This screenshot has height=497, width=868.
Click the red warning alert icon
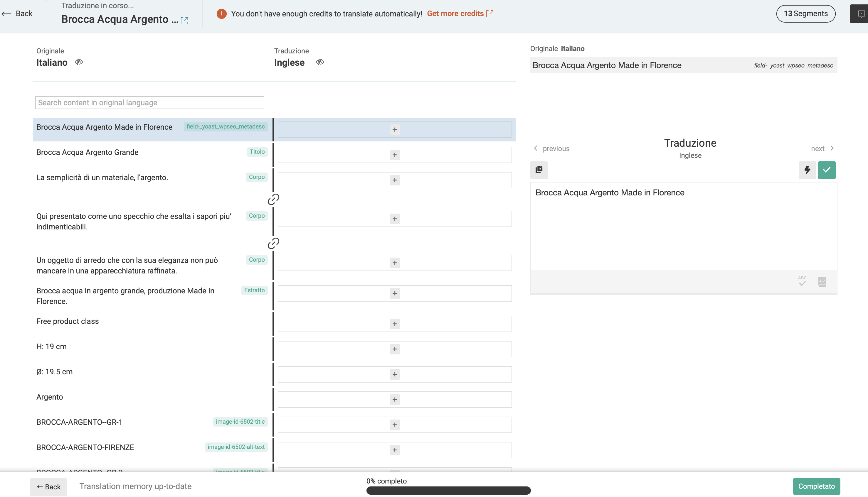(221, 14)
